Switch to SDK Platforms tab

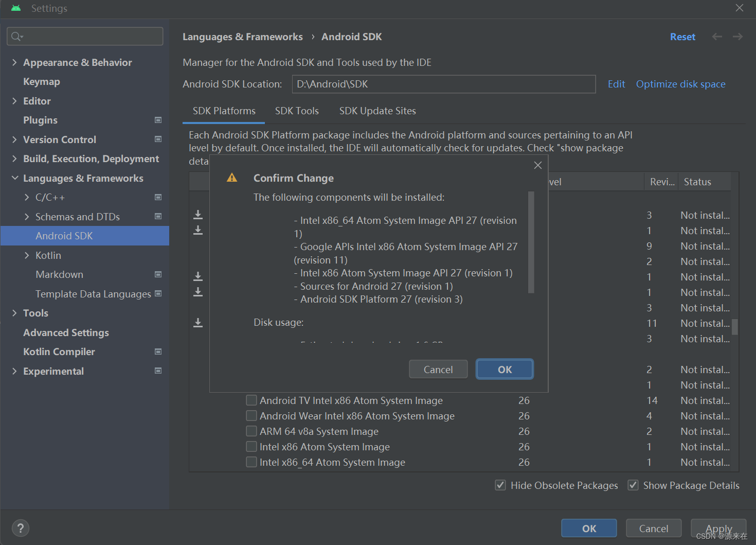pos(224,111)
